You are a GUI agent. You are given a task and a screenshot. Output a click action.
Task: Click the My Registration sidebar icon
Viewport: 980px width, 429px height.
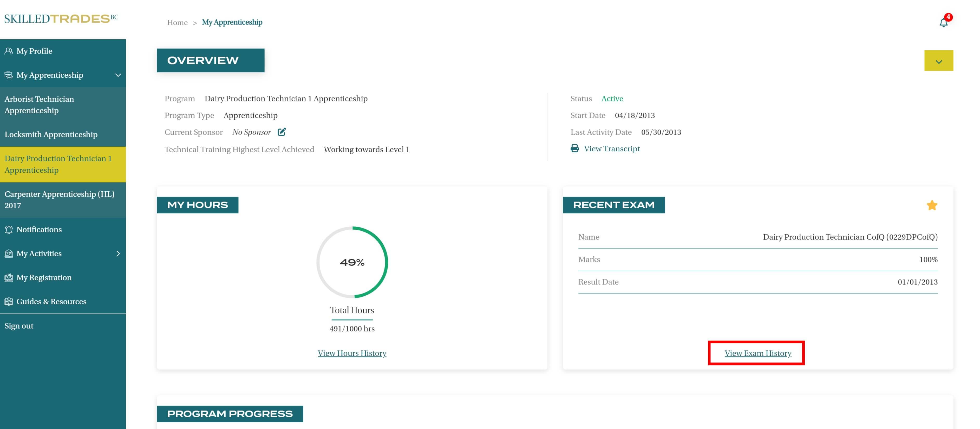(8, 277)
